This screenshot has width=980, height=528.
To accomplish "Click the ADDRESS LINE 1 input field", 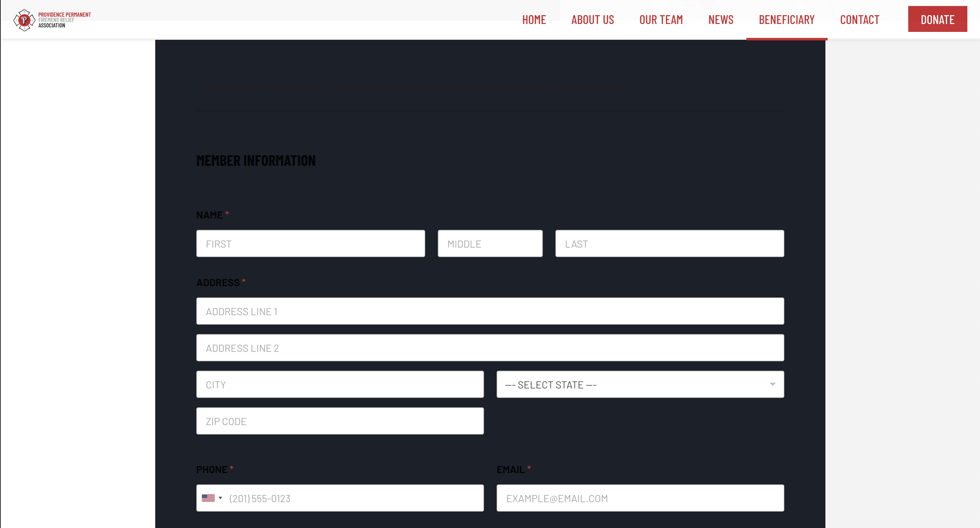I will pyautogui.click(x=490, y=311).
